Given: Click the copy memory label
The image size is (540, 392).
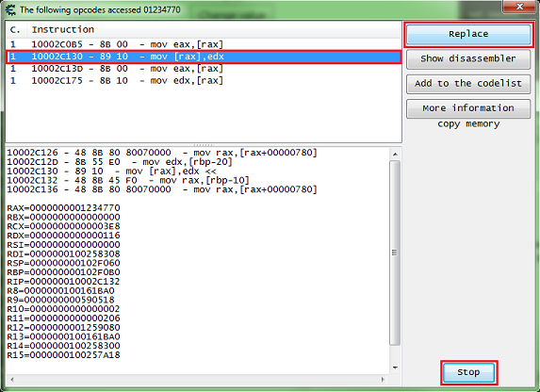Looking at the screenshot, I should point(468,124).
